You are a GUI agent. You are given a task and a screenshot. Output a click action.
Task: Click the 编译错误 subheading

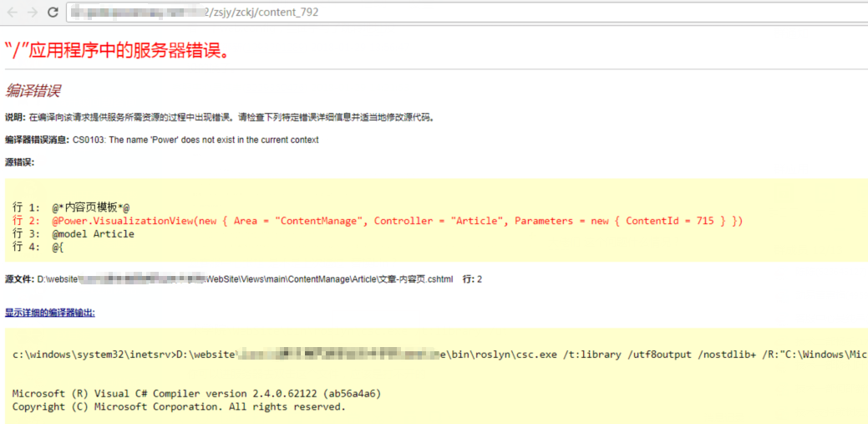33,90
